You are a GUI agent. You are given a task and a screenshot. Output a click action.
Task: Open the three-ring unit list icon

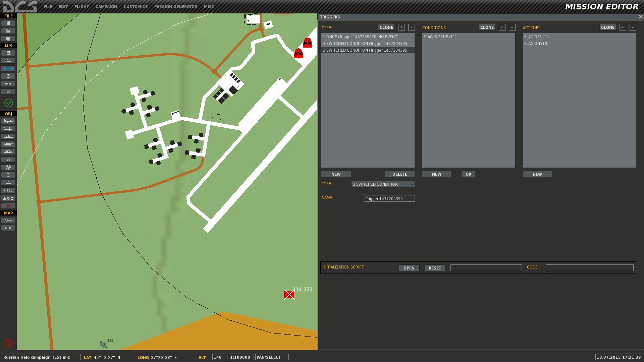click(8, 190)
